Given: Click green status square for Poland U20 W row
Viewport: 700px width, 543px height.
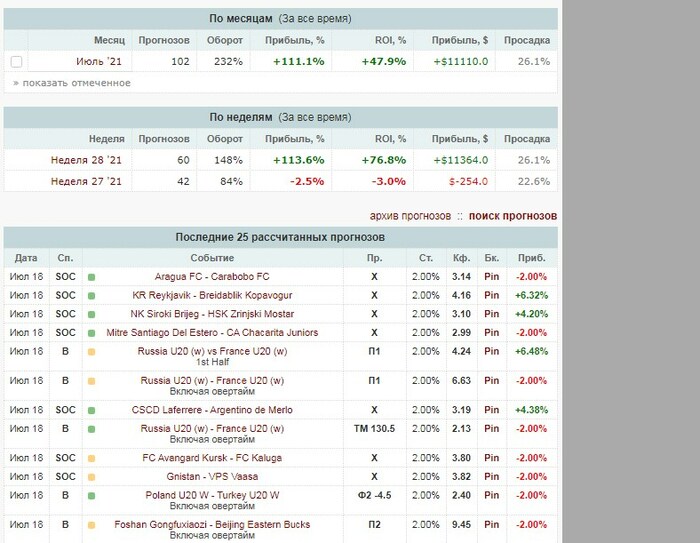Looking at the screenshot, I should 92,496.
